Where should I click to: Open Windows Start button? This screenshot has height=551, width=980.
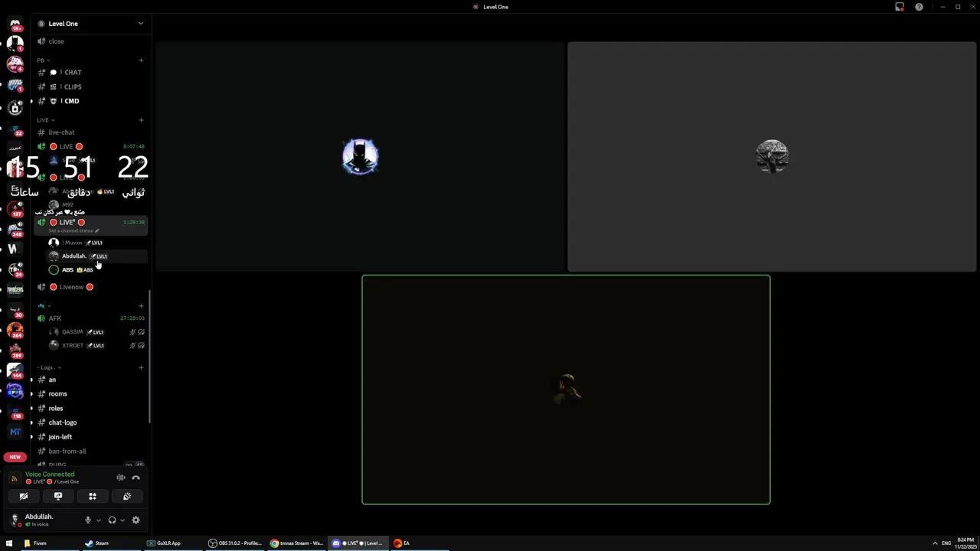[x=9, y=543]
